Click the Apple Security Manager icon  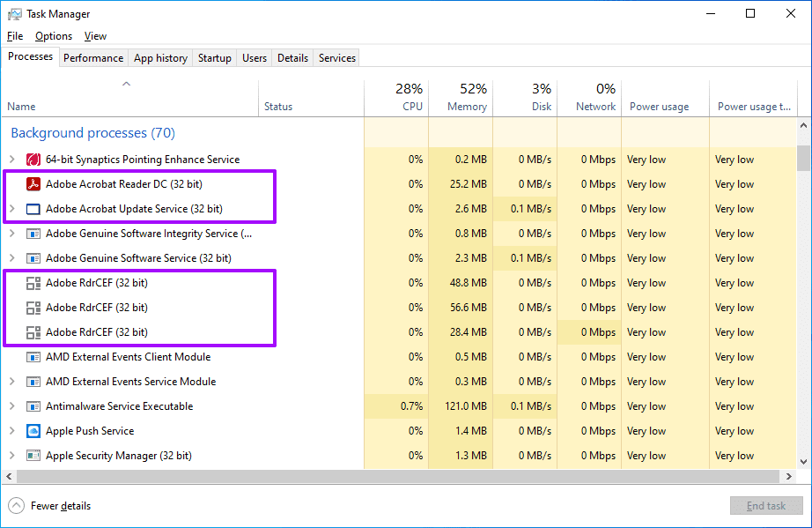click(33, 456)
